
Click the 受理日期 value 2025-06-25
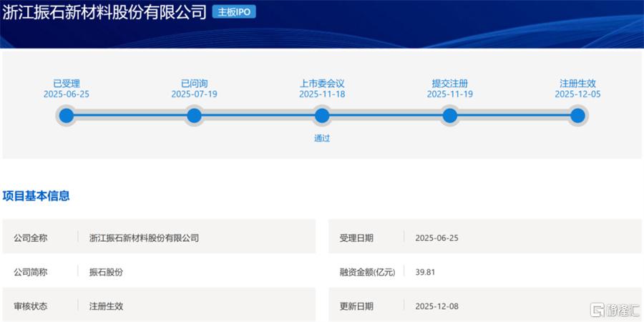click(x=437, y=238)
